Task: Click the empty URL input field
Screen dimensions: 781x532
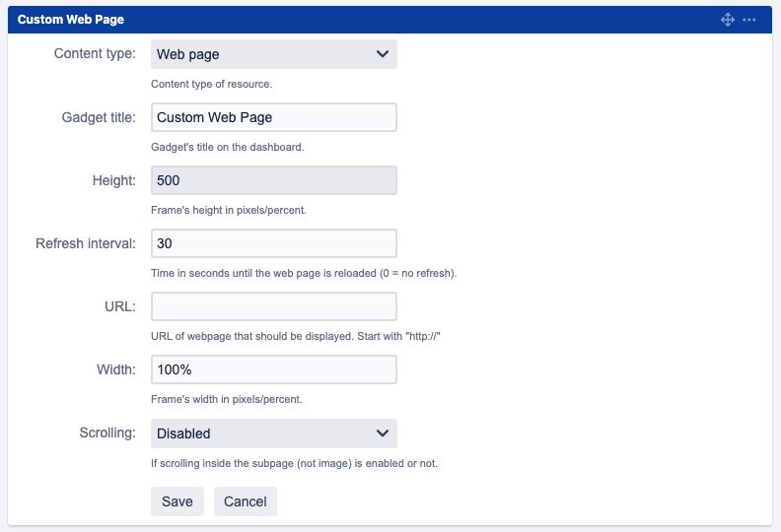Action: [x=274, y=306]
